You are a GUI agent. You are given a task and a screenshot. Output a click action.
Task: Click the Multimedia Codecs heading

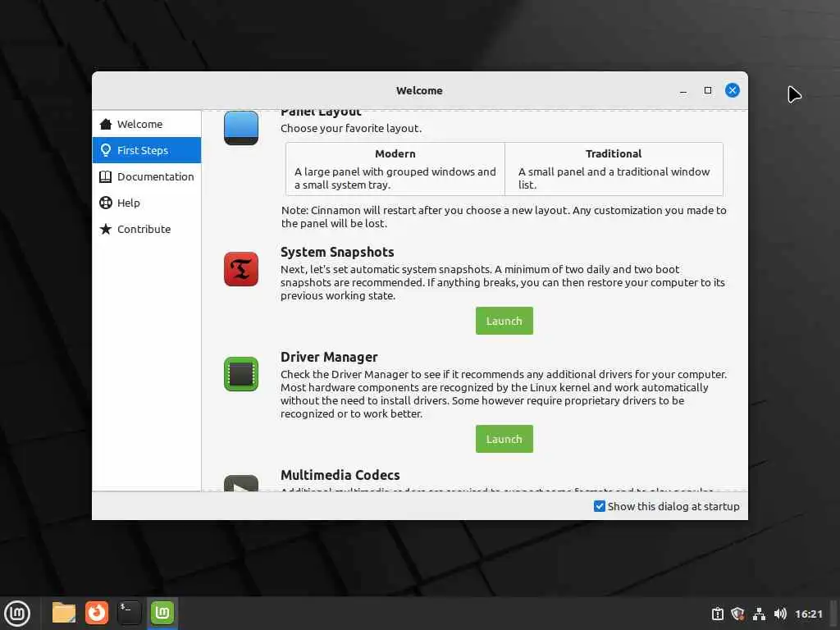(x=340, y=475)
